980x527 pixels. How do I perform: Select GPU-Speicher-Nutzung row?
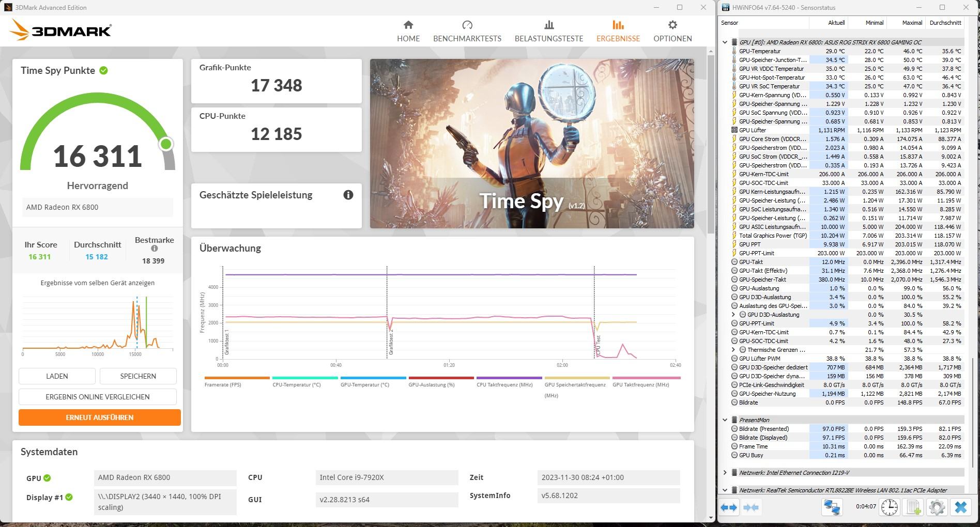coord(847,394)
